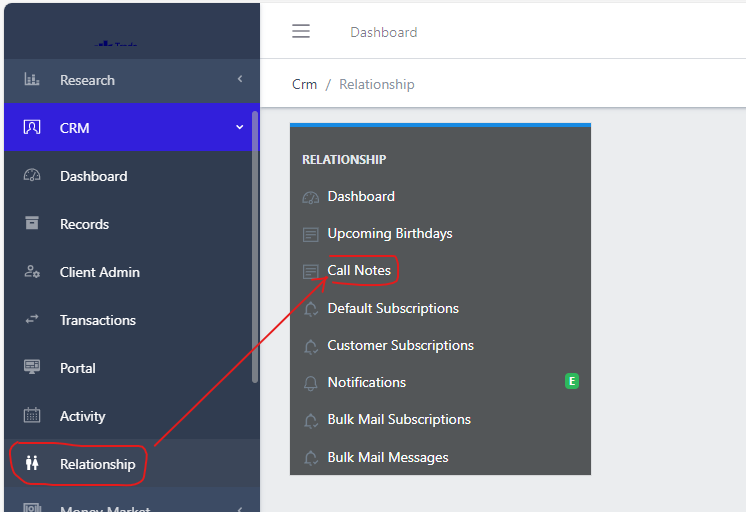The image size is (746, 512).
Task: Click the CRM person-frame icon
Action: (x=32, y=127)
